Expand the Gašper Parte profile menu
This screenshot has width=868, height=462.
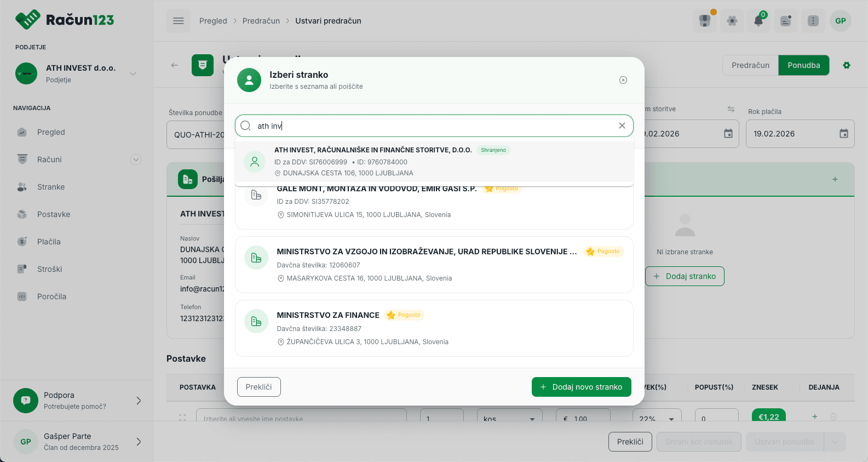139,442
